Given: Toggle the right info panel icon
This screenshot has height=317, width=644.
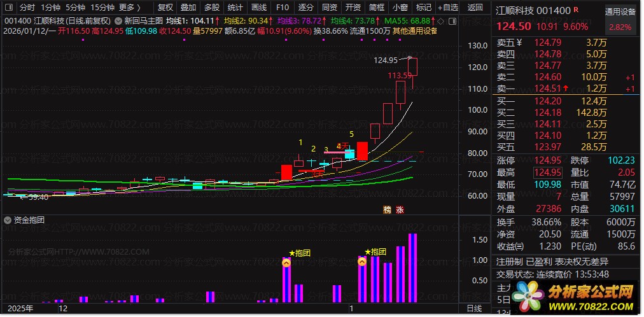Looking at the screenshot, I should (452, 21).
